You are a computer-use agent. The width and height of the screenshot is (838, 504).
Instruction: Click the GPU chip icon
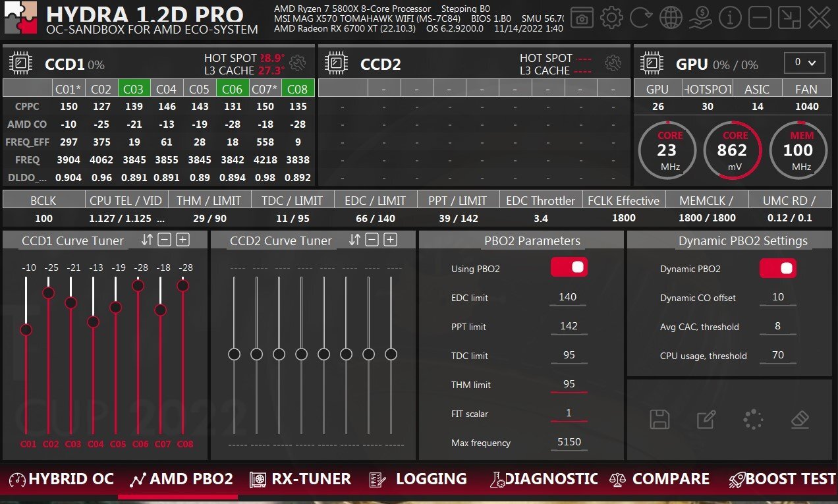point(652,63)
